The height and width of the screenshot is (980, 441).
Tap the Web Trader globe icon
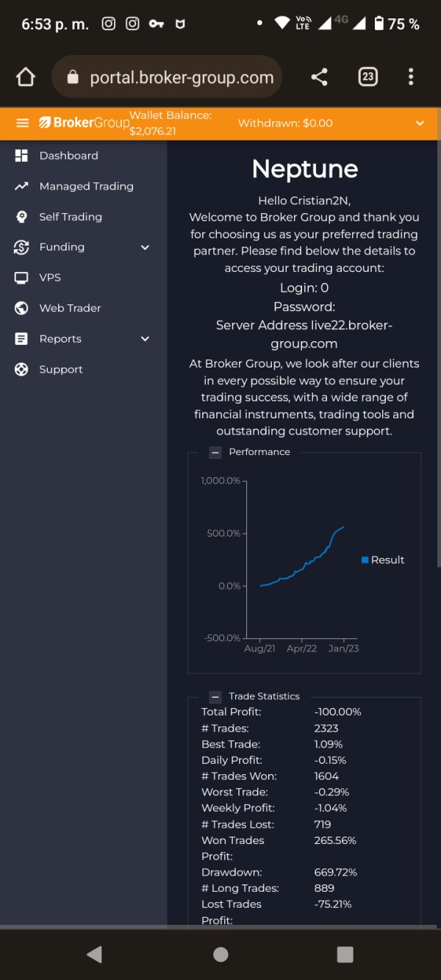tap(21, 308)
